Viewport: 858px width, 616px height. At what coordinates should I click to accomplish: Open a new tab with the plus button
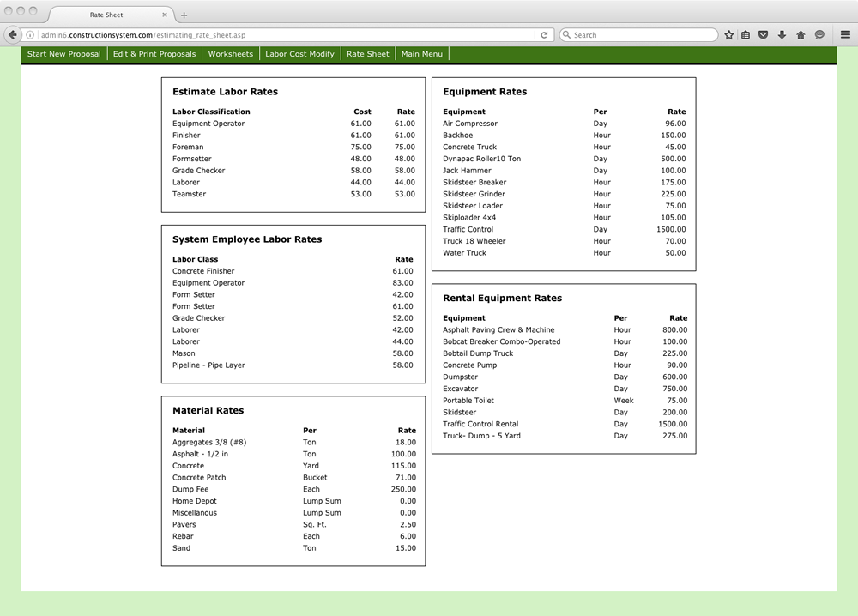tap(184, 14)
